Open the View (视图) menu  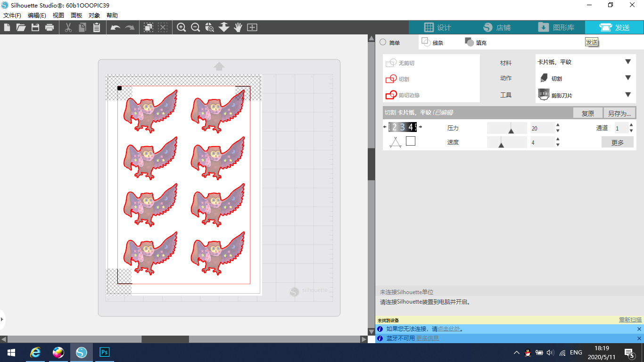(58, 15)
